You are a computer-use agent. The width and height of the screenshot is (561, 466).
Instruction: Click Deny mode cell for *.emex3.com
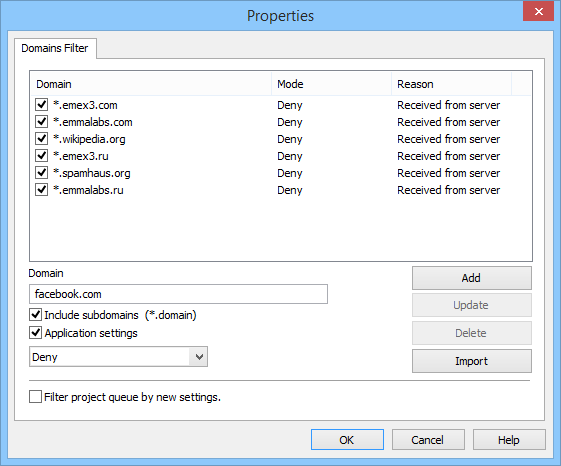pyautogui.click(x=290, y=105)
